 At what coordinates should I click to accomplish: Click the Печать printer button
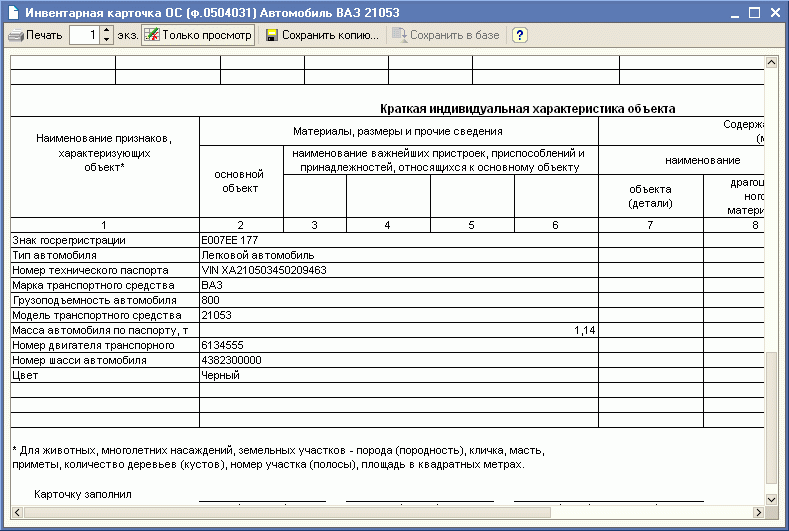click(35, 35)
